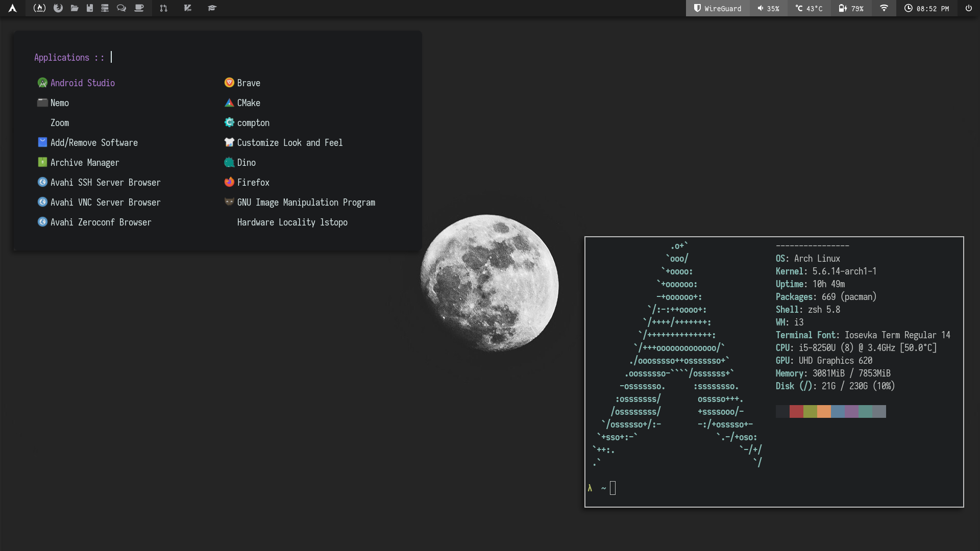Select the graduation cap icon in the top bar

212,8
